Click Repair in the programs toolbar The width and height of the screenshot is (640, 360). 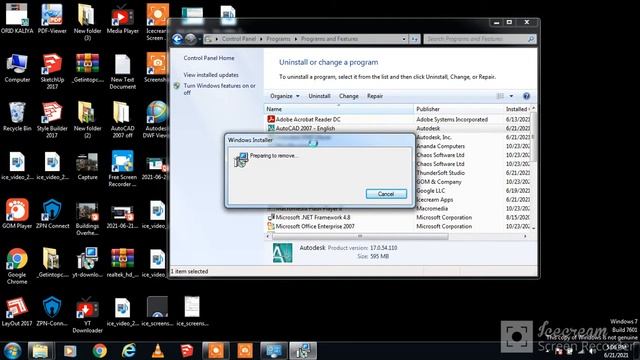pyautogui.click(x=375, y=96)
